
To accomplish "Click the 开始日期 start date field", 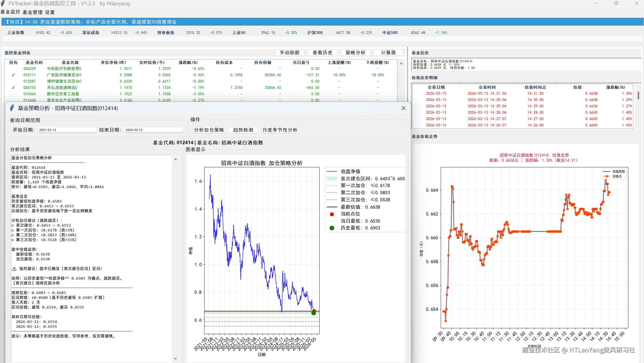I will coord(67,130).
